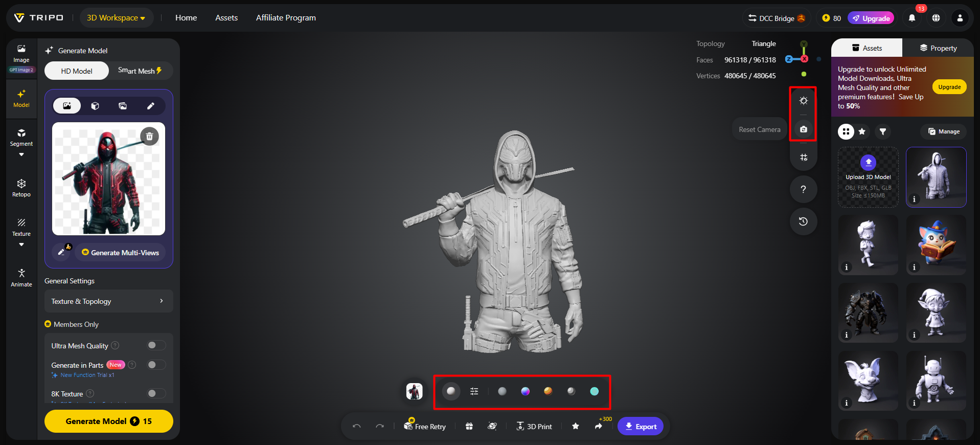The height and width of the screenshot is (445, 980).
Task: Open the Assets filter funnel
Action: click(x=883, y=131)
